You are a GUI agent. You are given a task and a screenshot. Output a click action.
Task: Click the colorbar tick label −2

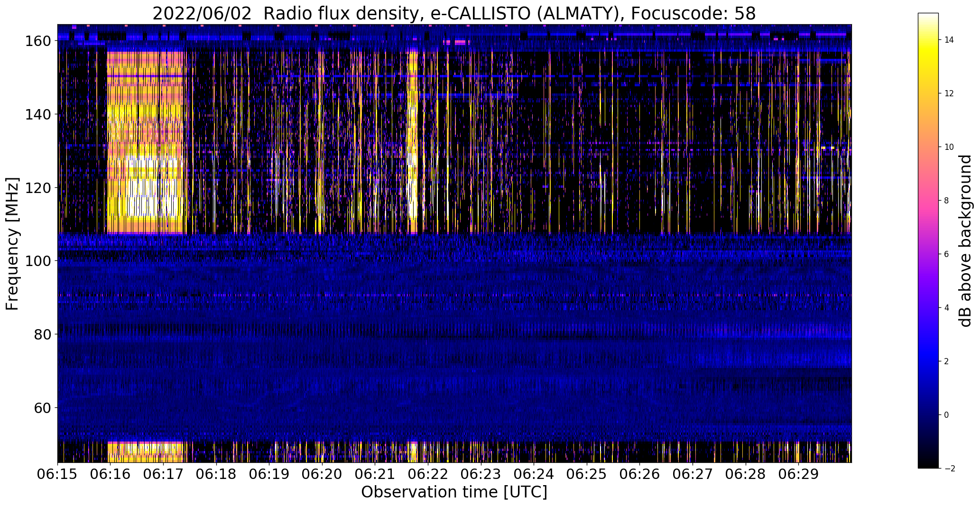click(949, 469)
